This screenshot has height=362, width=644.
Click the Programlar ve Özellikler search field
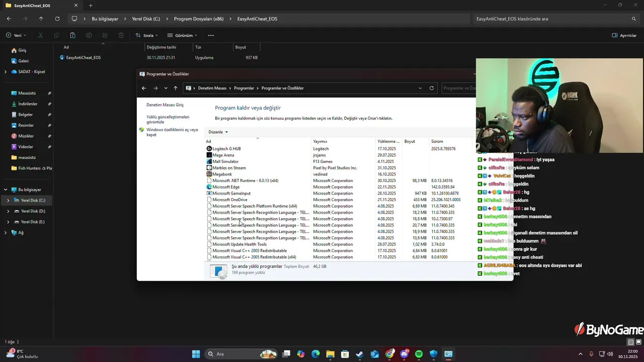pos(458,88)
